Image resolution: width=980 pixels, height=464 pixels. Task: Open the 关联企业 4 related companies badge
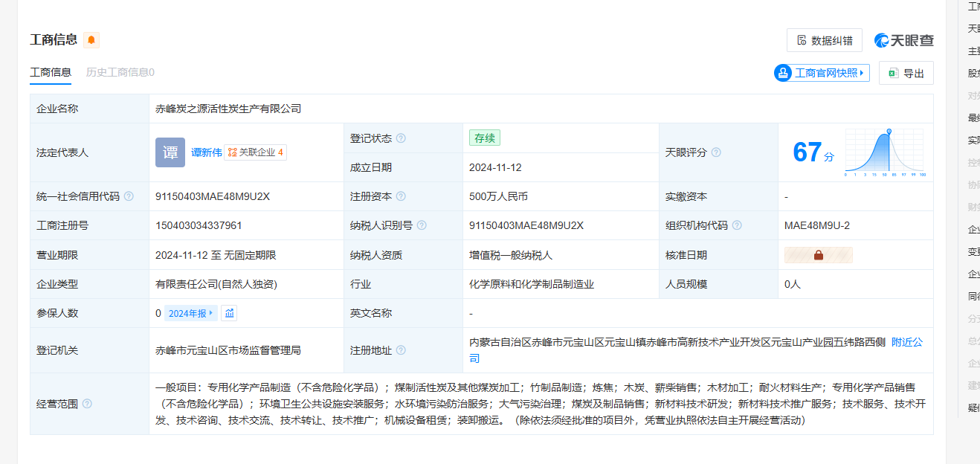tap(255, 152)
